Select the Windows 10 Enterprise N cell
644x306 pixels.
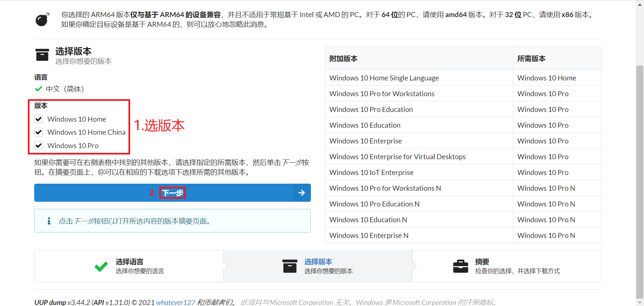[419, 235]
